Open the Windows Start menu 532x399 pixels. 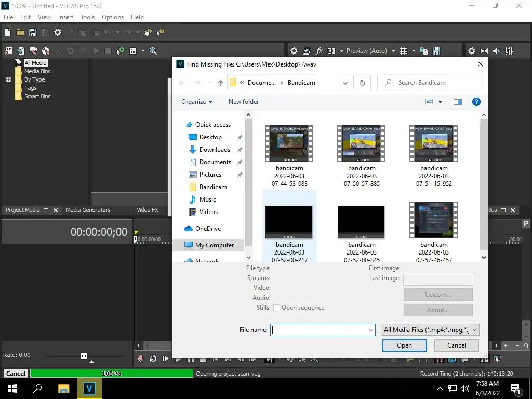click(12, 389)
